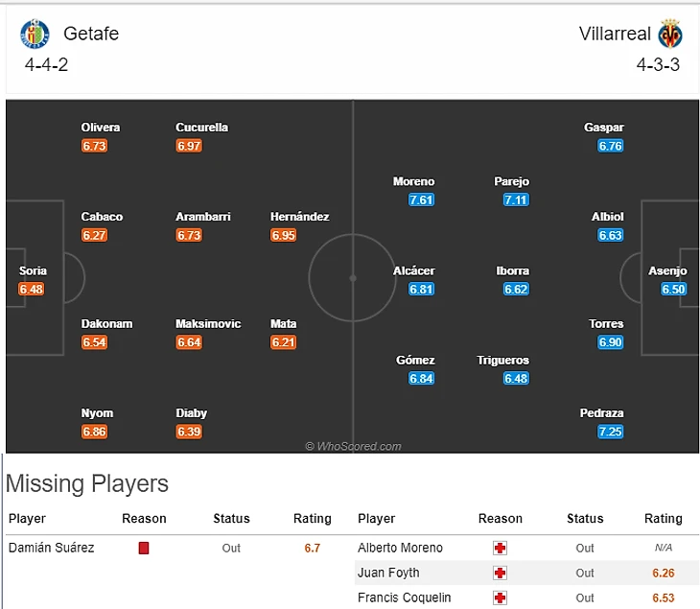Click Pedraza's 7.25 rating badge
700x609 pixels.
coord(610,432)
